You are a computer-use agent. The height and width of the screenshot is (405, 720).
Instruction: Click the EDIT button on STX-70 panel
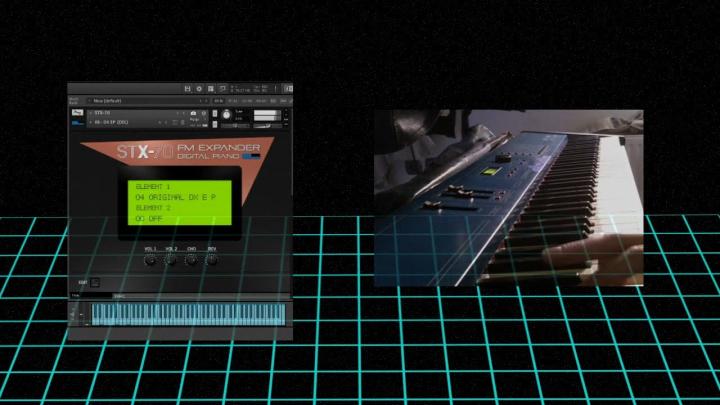[x=95, y=282]
